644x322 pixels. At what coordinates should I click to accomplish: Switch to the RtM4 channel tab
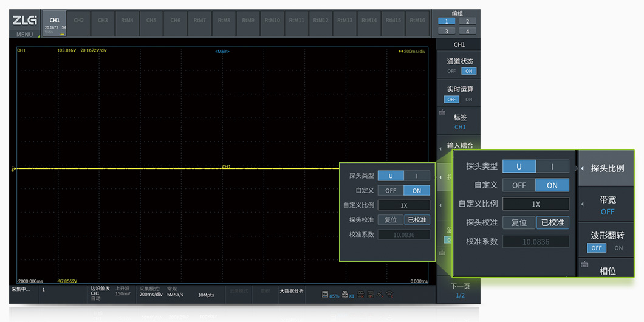(127, 20)
